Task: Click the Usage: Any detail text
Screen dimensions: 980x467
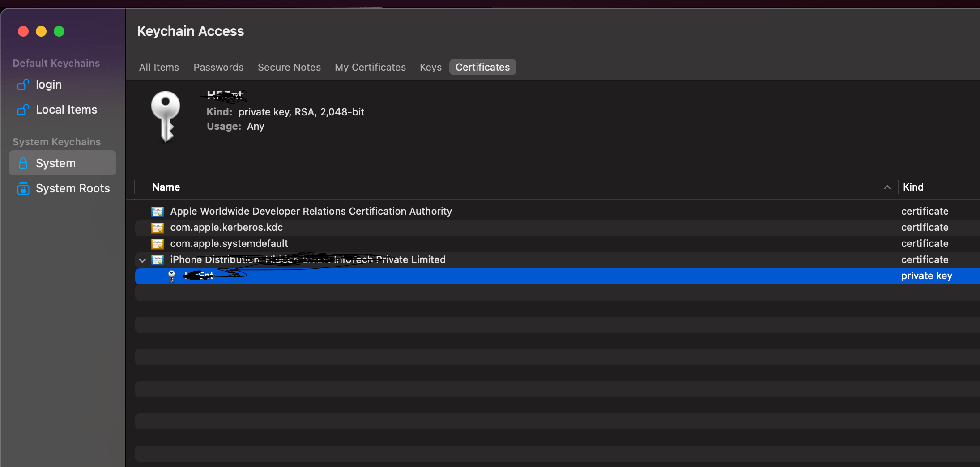Action: coord(235,127)
